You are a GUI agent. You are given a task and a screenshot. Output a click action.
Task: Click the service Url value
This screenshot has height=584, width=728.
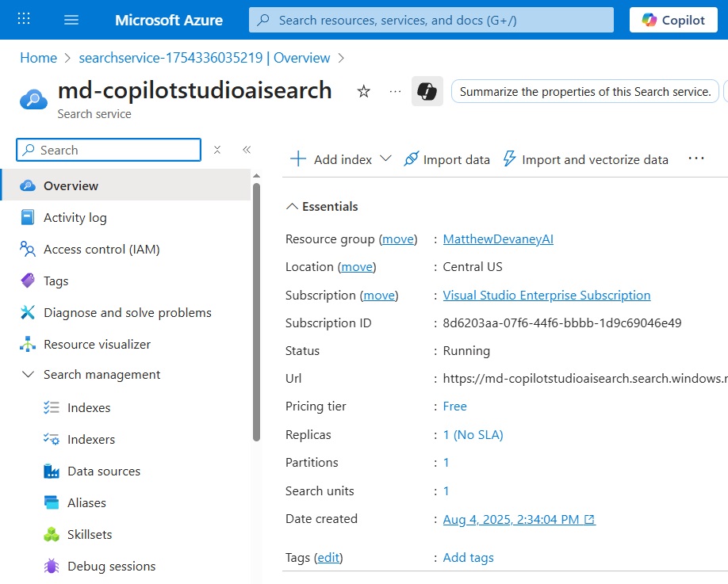point(585,379)
